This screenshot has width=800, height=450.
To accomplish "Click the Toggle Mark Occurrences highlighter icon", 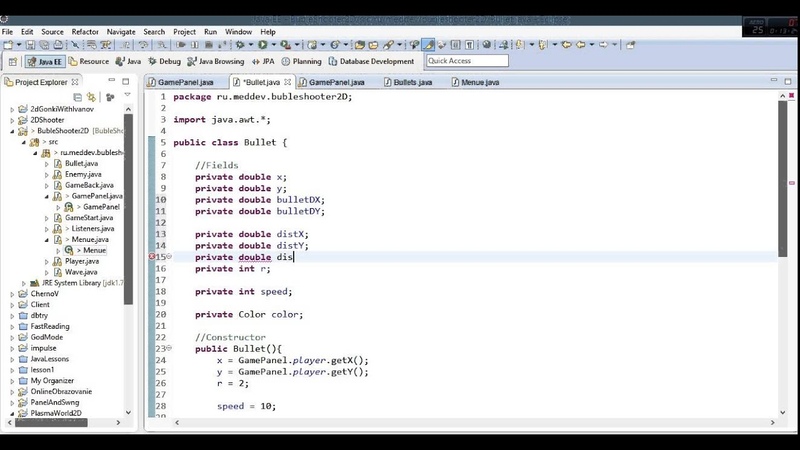I will coord(429,45).
